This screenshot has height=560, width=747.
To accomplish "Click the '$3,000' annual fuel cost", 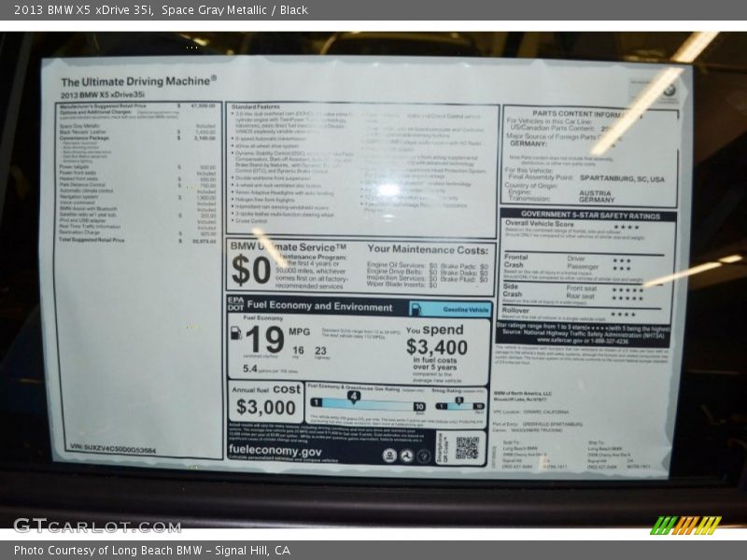I will click(265, 407).
